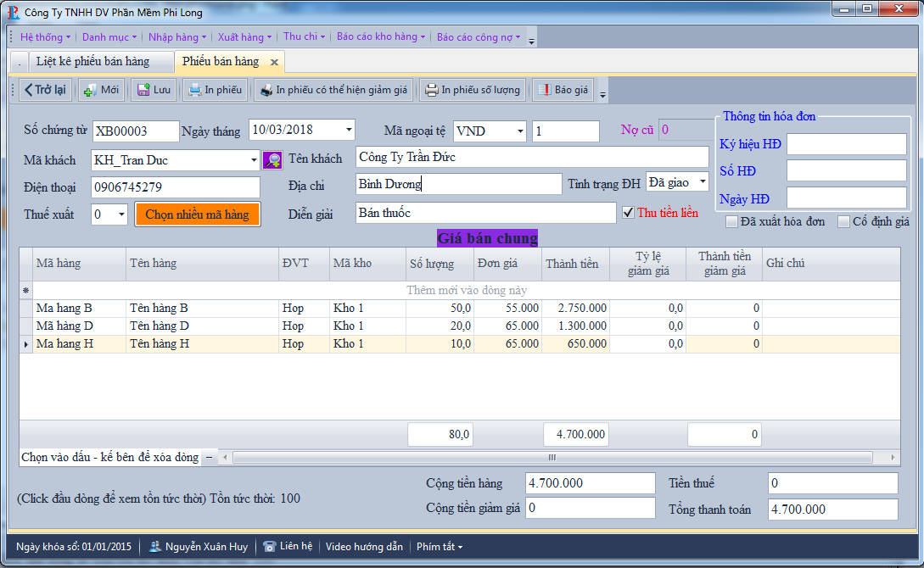Click the scroll left arrow of grid scrollbar

click(225, 457)
